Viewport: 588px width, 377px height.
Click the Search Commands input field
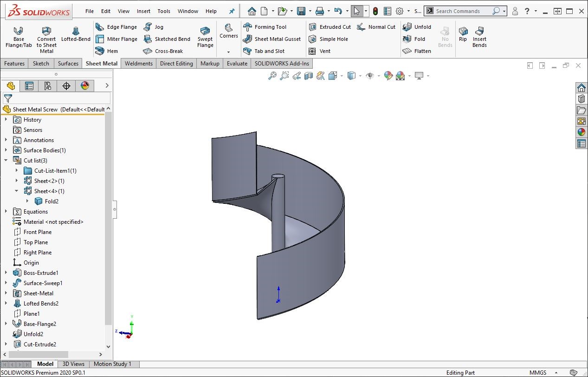coord(462,11)
